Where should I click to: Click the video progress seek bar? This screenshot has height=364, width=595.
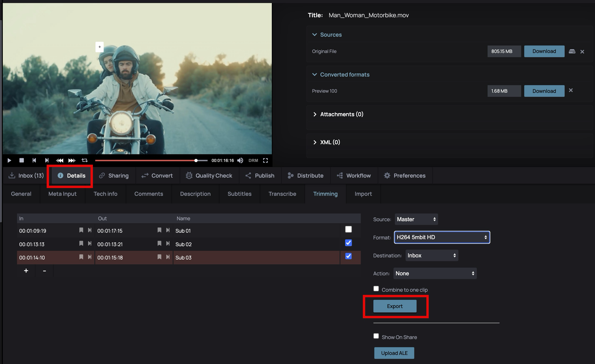point(145,160)
